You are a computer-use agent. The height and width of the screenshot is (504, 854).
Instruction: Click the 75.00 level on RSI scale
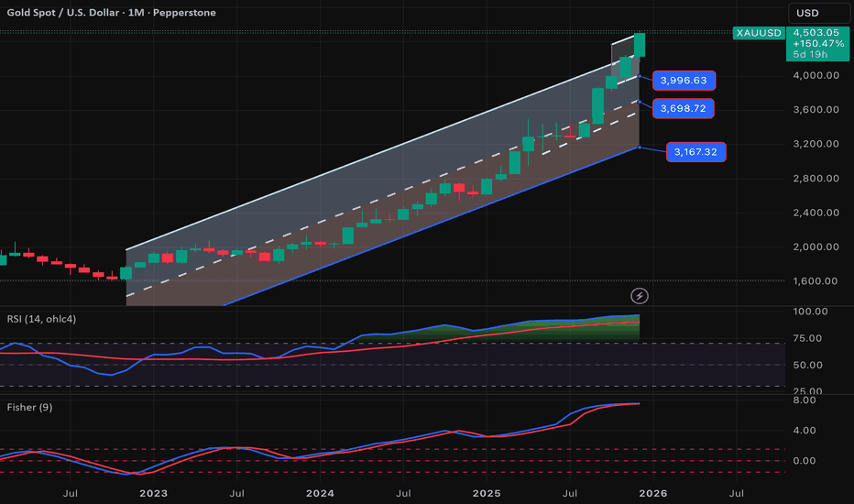pyautogui.click(x=810, y=338)
